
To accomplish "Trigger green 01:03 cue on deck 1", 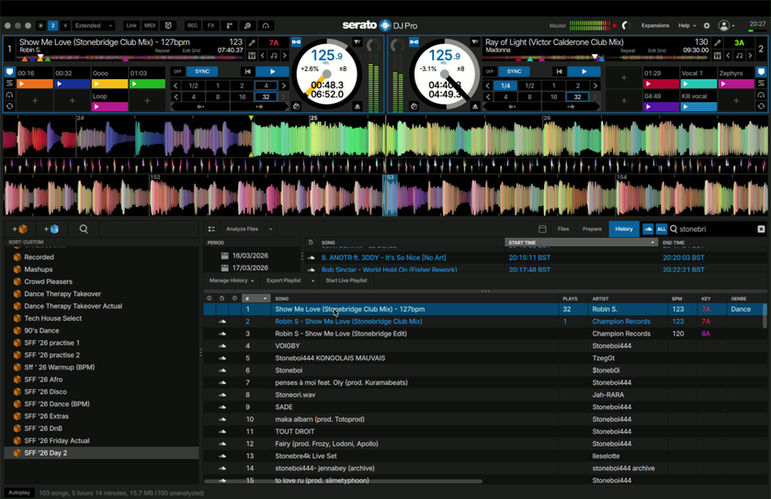I will (x=147, y=84).
